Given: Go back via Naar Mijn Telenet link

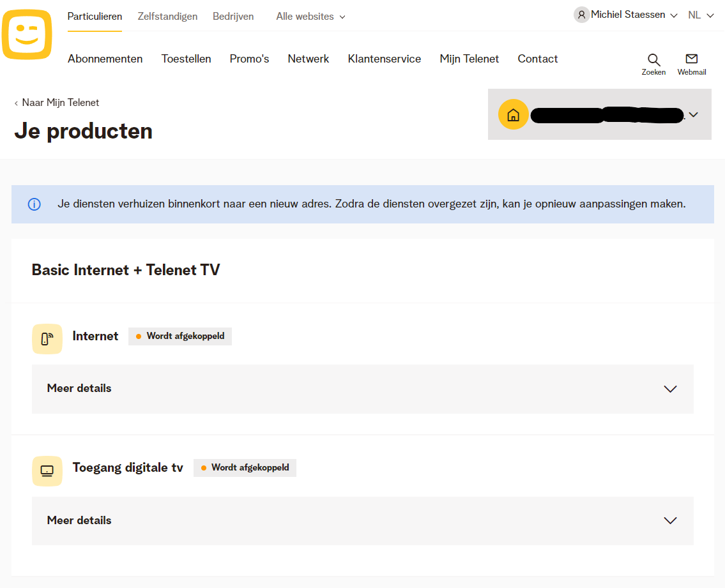Looking at the screenshot, I should coord(57,103).
